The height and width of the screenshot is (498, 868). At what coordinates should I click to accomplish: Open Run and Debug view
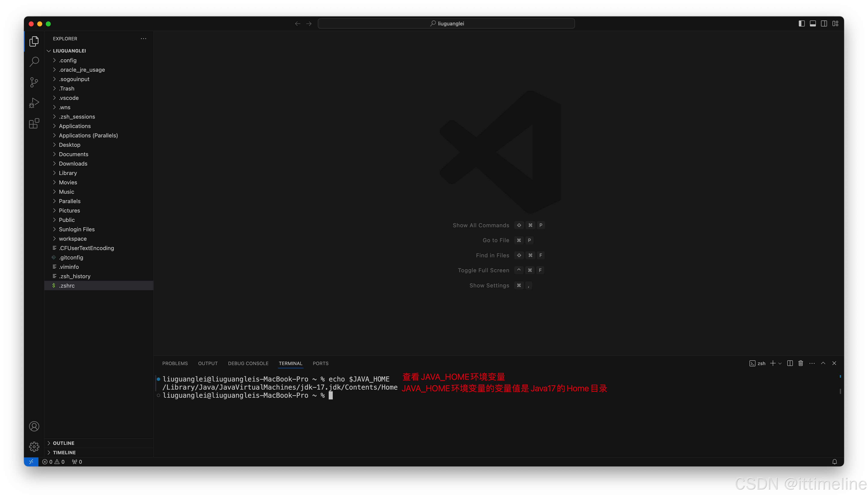34,103
